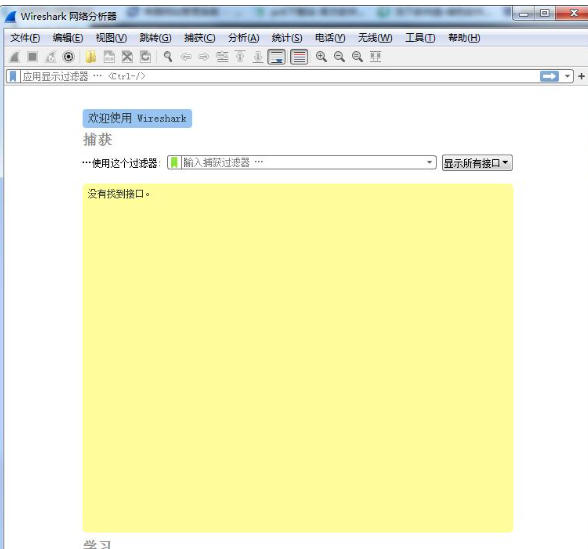
Task: Click the 应用显示过滤器 input field
Action: pos(279,76)
